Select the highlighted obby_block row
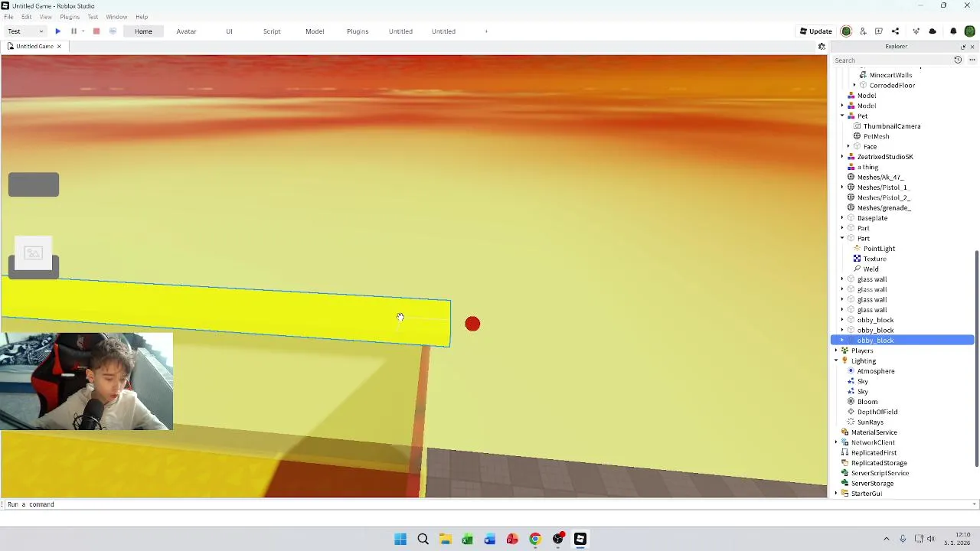This screenshot has height=551, width=980. pyautogui.click(x=902, y=341)
